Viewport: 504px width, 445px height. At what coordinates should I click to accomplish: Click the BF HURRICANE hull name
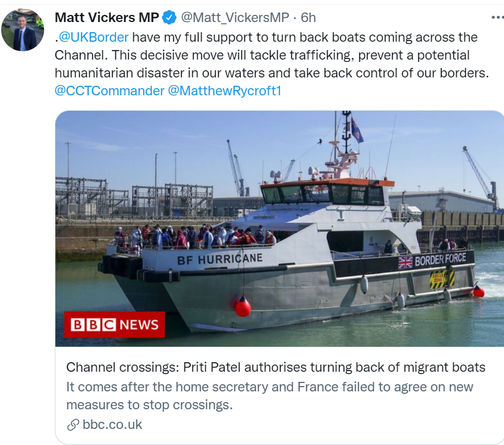220,259
